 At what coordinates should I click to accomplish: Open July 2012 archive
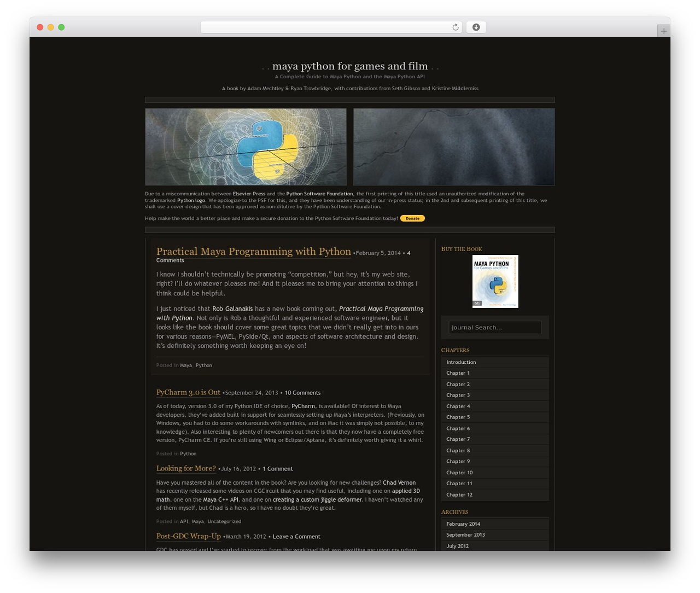click(495, 546)
